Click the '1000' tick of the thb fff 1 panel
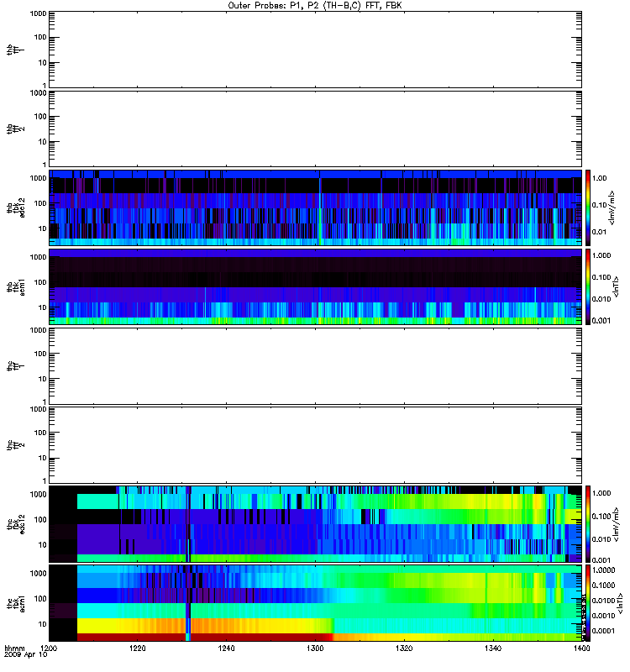Screen dimensions: 630x672 coord(38,14)
